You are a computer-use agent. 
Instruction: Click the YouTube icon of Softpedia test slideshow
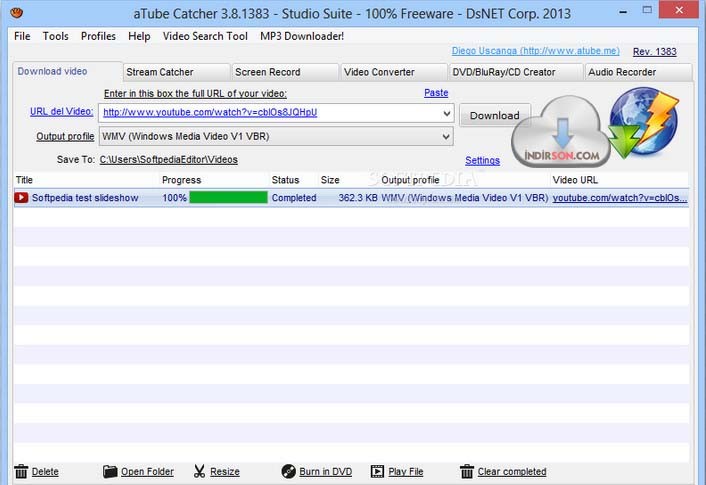pos(21,198)
